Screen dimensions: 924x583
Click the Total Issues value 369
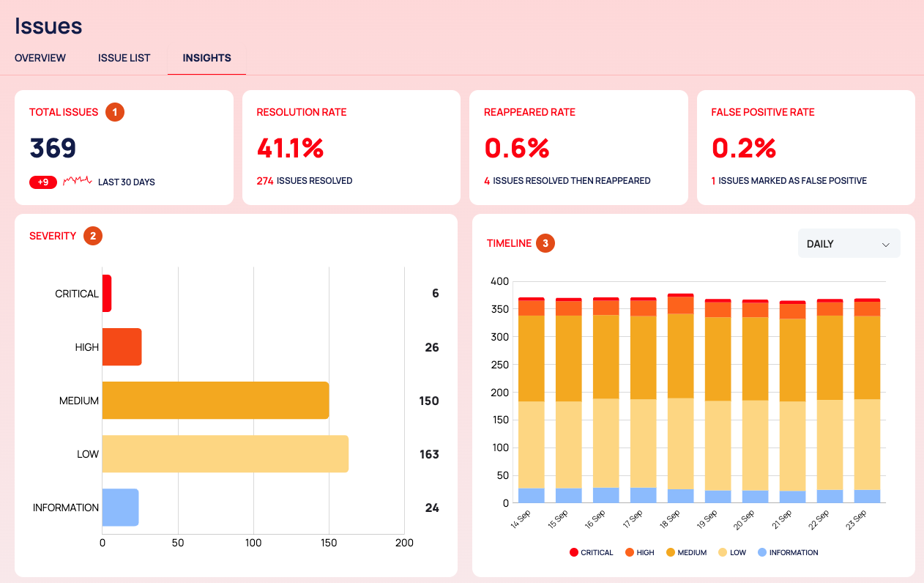coord(53,148)
